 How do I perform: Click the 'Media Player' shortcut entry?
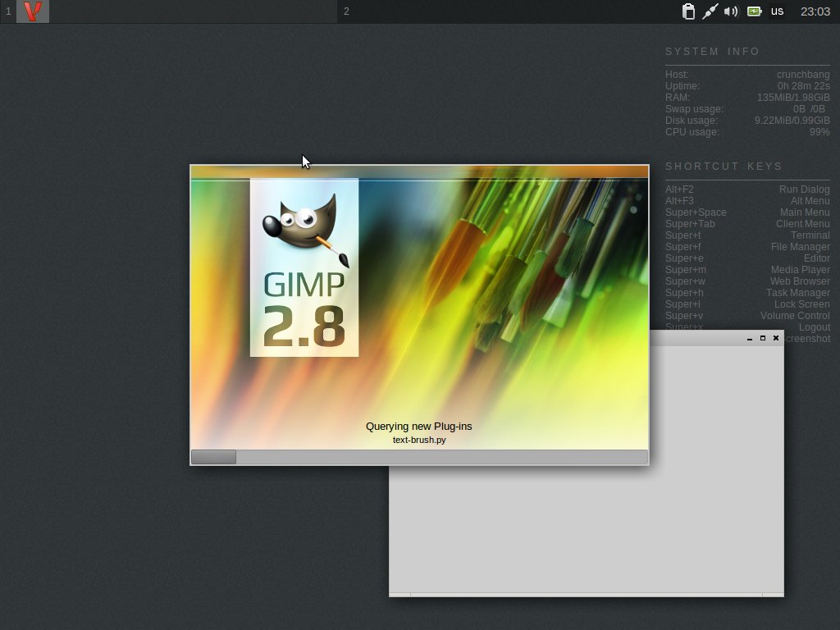801,270
